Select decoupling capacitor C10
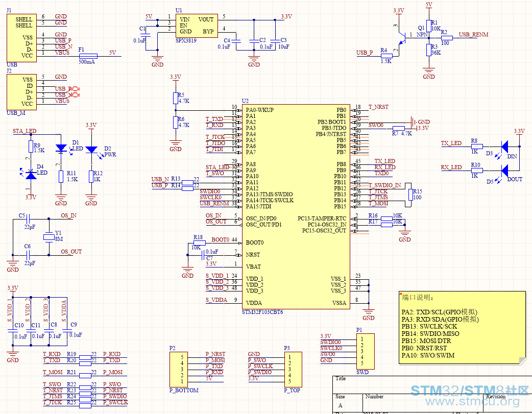Image resolution: width=532 pixels, height=414 pixels. [13, 331]
